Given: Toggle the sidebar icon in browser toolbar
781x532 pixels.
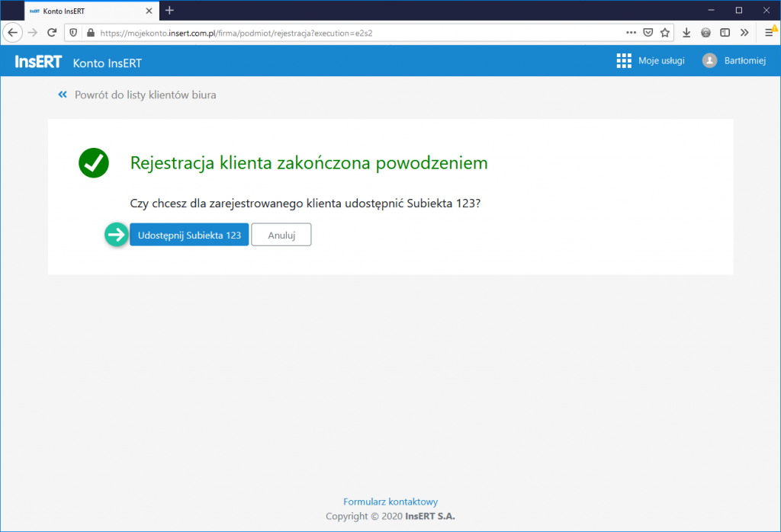Looking at the screenshot, I should [725, 33].
